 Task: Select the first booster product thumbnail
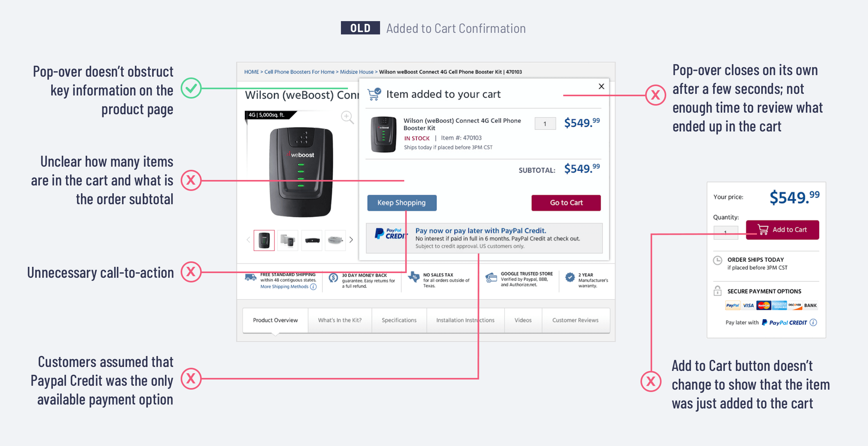point(264,240)
